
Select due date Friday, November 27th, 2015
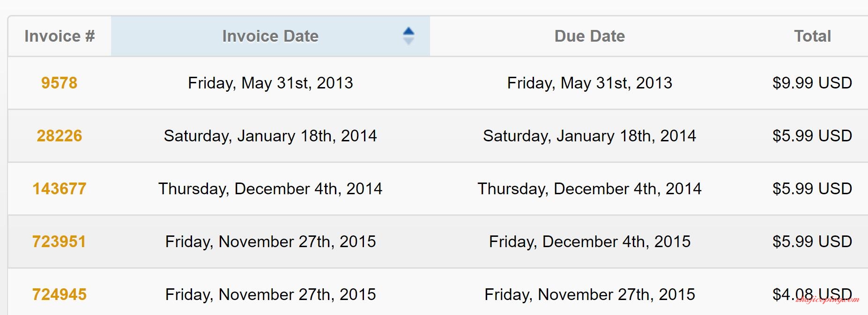589,294
